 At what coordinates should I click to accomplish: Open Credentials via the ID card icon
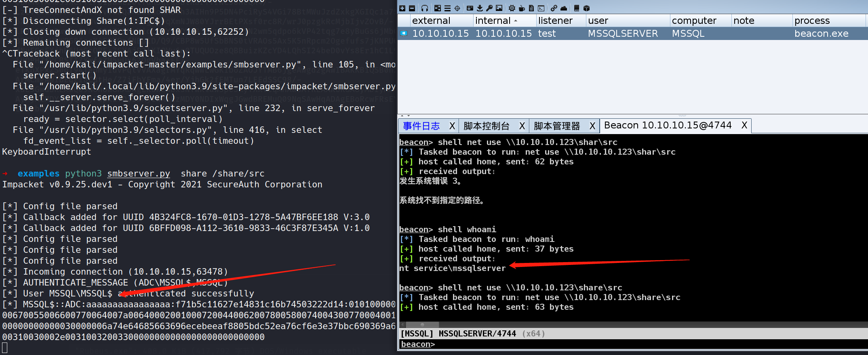[x=470, y=8]
